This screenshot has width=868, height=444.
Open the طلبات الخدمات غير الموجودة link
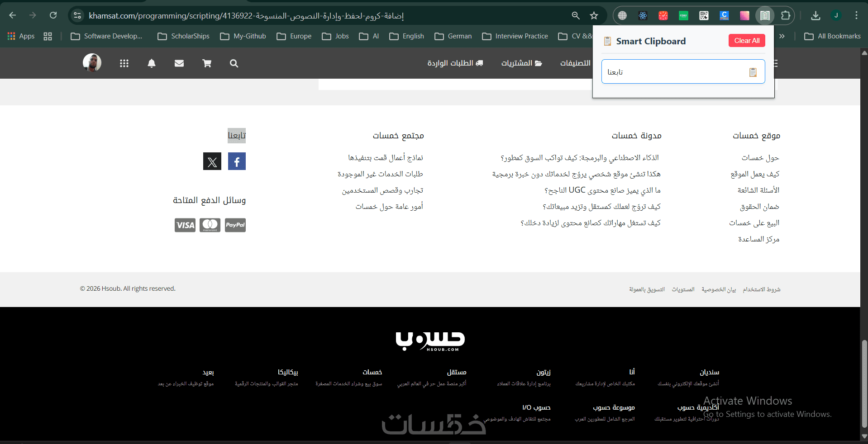point(380,174)
